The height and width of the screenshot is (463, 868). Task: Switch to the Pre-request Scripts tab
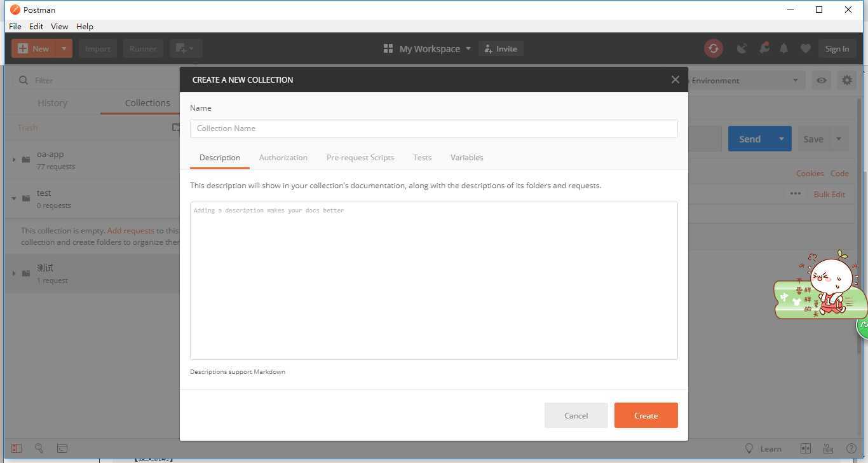[x=360, y=157]
